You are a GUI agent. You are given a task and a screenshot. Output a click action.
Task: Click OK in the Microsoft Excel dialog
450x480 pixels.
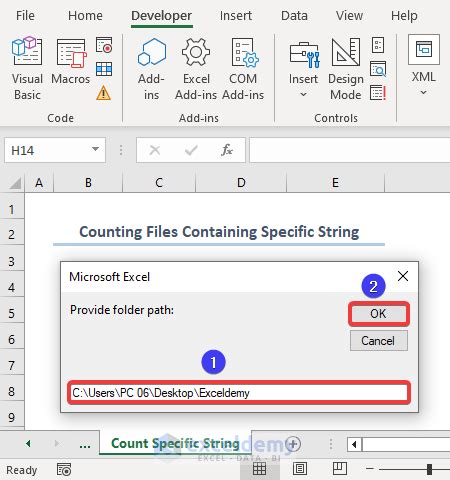tap(378, 314)
